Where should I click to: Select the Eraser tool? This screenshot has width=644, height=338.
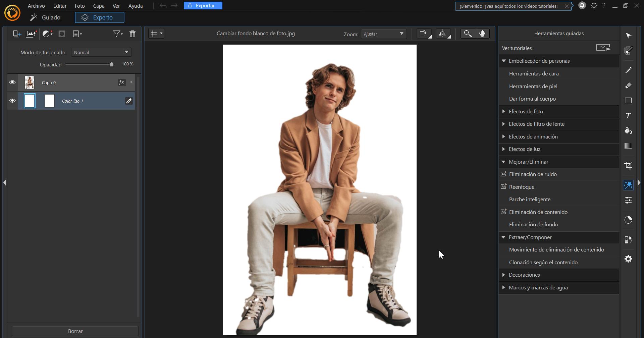(629, 85)
